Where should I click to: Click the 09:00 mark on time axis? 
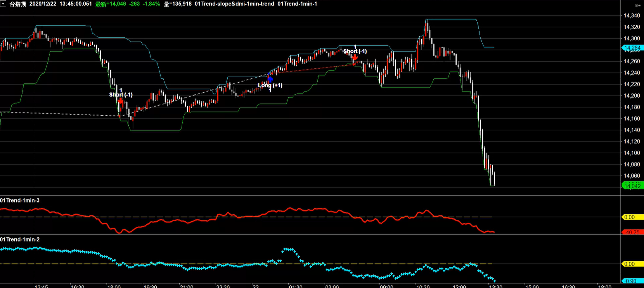click(386, 286)
